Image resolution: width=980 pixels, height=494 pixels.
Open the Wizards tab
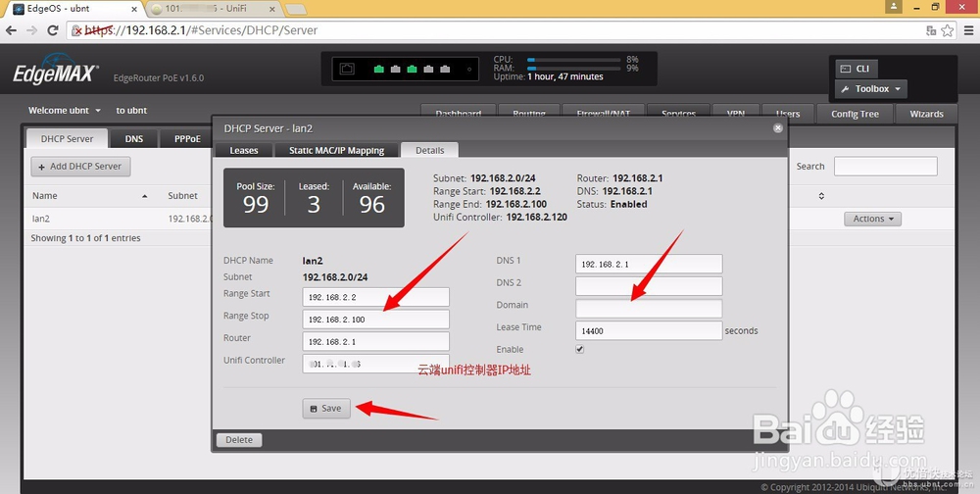(x=926, y=114)
